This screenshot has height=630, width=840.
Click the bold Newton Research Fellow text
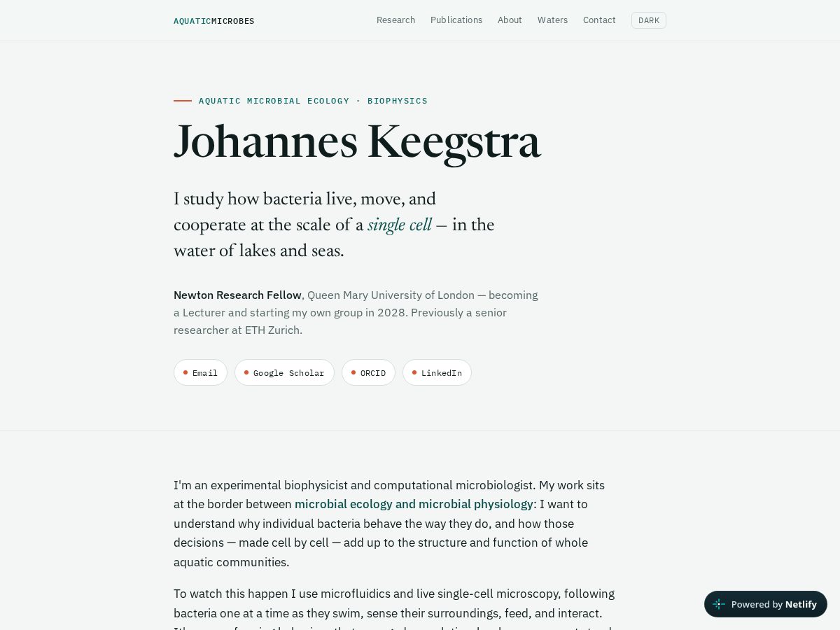point(237,295)
